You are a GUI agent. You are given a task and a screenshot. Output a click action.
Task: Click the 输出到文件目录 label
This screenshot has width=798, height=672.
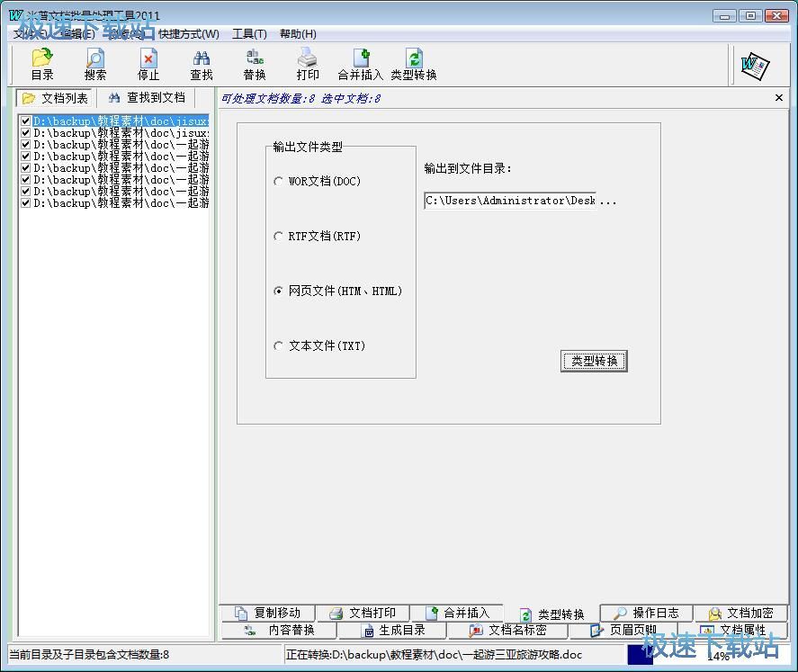pyautogui.click(x=468, y=168)
